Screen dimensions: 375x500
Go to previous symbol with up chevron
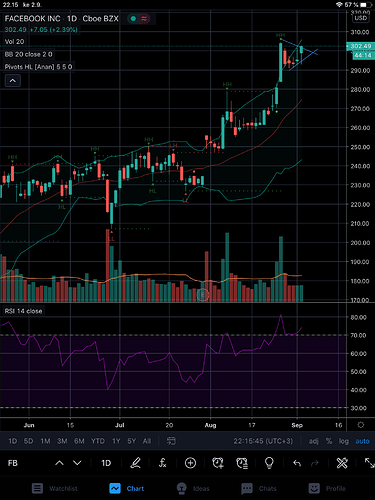tap(59, 463)
